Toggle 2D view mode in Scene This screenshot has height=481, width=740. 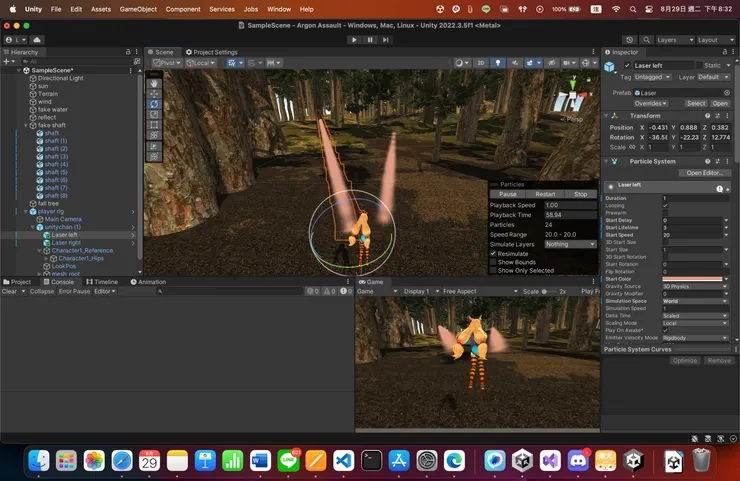pyautogui.click(x=480, y=62)
